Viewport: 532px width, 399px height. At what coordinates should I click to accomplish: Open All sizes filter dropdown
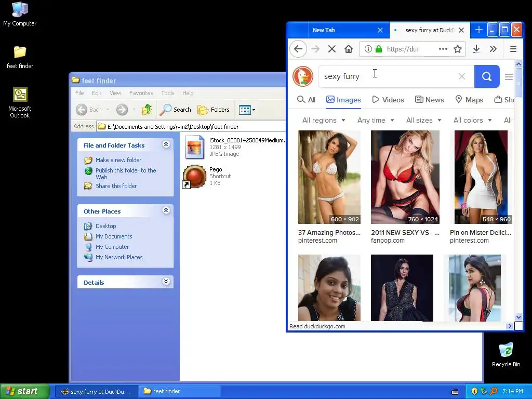pyautogui.click(x=424, y=120)
